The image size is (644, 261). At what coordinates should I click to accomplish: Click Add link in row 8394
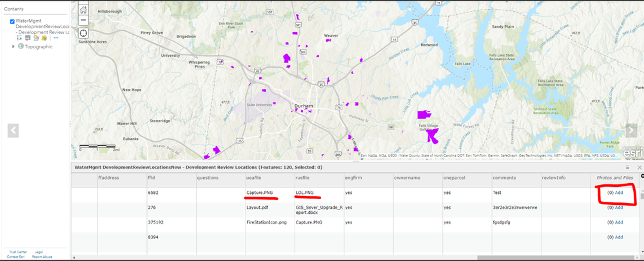pos(618,237)
